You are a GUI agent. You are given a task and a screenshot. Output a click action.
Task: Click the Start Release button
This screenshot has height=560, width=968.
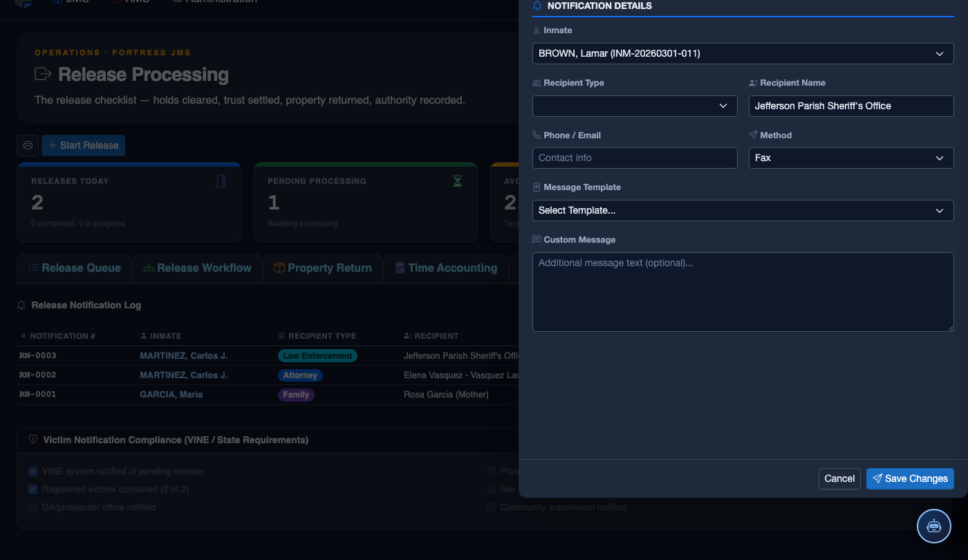[x=83, y=145]
